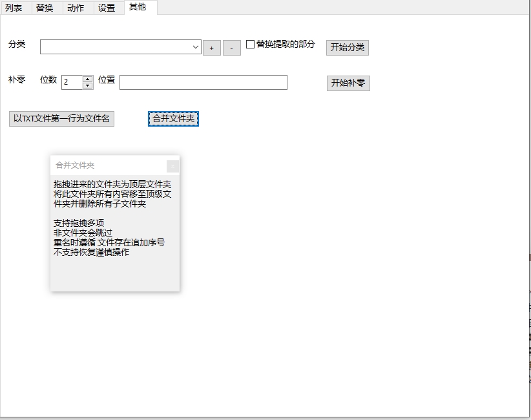This screenshot has width=531, height=420.
Task: Open the 设置 tab
Action: [107, 8]
